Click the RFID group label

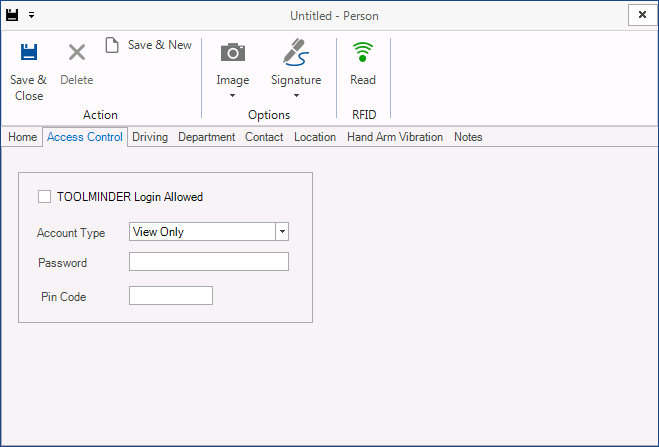point(364,115)
